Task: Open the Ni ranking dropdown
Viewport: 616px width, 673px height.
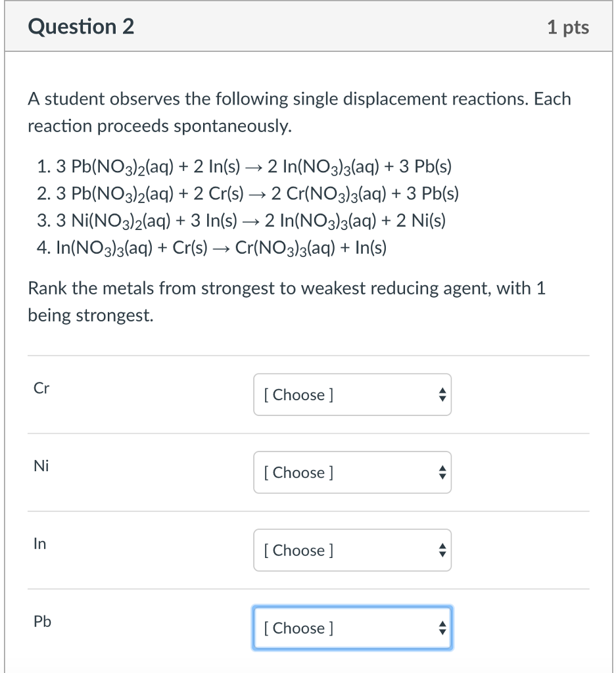Action: 352,473
